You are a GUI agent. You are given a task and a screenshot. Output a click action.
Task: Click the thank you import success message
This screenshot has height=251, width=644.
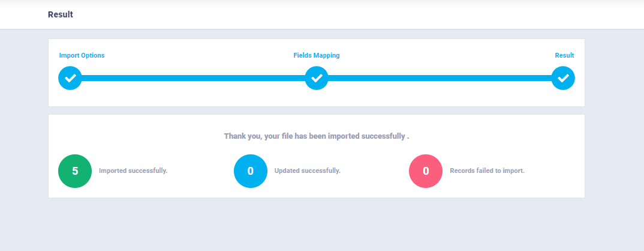tap(316, 136)
